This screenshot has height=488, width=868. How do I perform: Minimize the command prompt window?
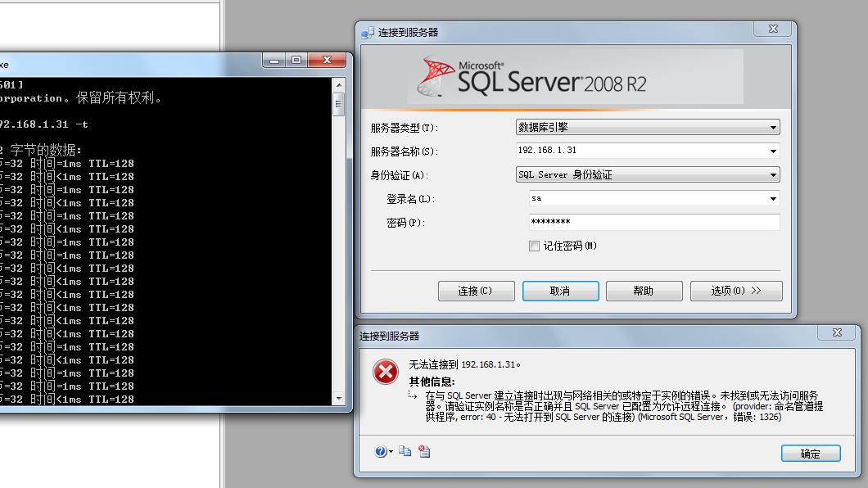click(274, 60)
